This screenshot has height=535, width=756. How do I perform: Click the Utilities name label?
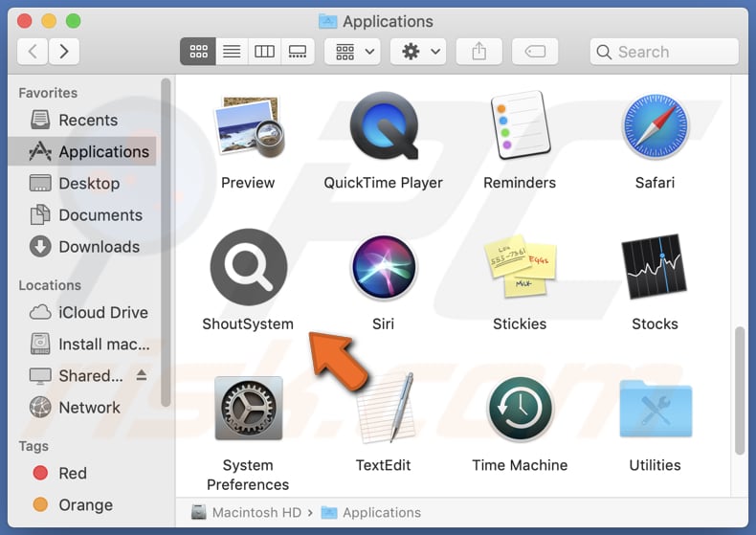tap(655, 465)
